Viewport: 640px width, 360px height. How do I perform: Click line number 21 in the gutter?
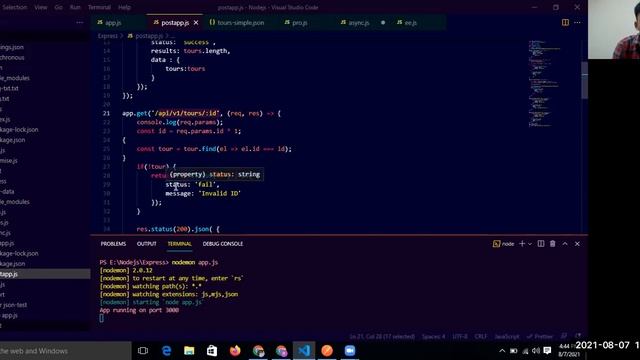coord(106,113)
